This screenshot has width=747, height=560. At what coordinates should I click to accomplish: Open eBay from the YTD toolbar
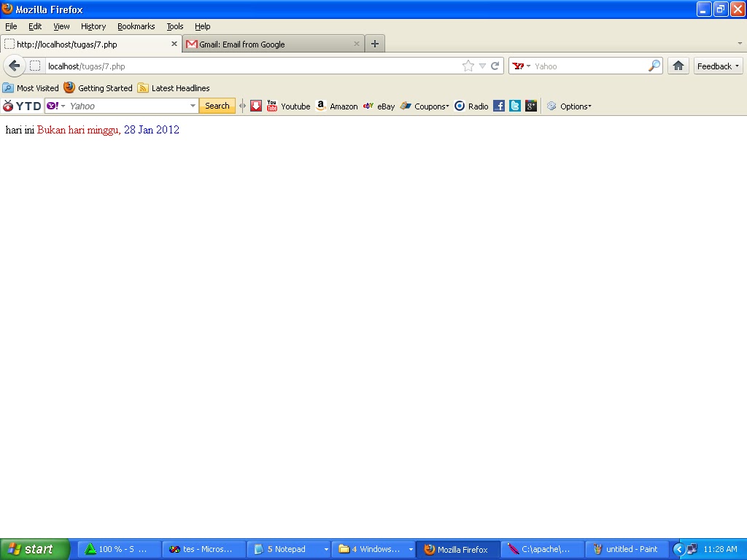(x=379, y=106)
